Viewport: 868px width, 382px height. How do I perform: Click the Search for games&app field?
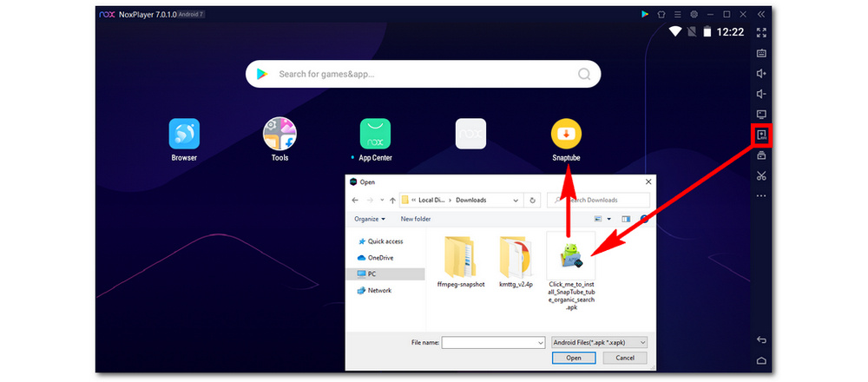pyautogui.click(x=423, y=74)
